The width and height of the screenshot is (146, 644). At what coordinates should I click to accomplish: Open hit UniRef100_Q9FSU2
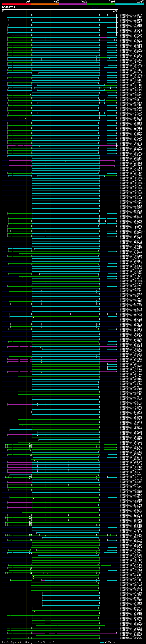tap(131, 580)
